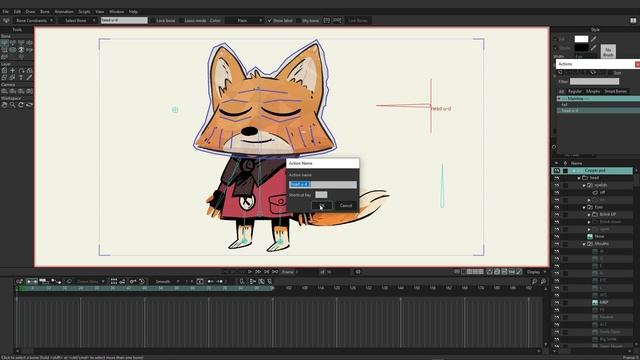Click the top-right workspace layout icon

pyautogui.click(x=633, y=20)
